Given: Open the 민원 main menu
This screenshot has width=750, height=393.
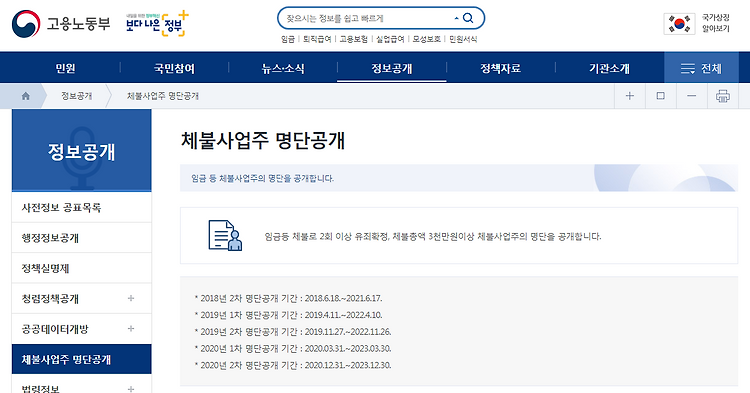Looking at the screenshot, I should click(66, 68).
